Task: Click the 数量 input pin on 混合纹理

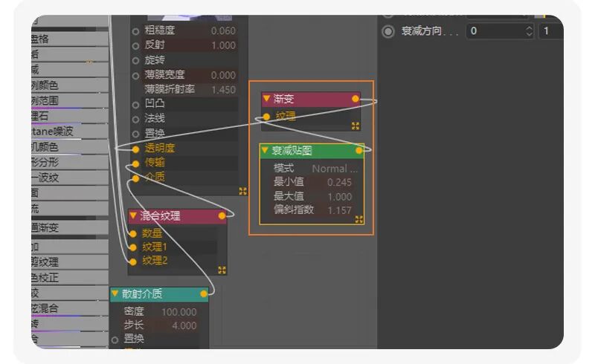Action: point(132,233)
